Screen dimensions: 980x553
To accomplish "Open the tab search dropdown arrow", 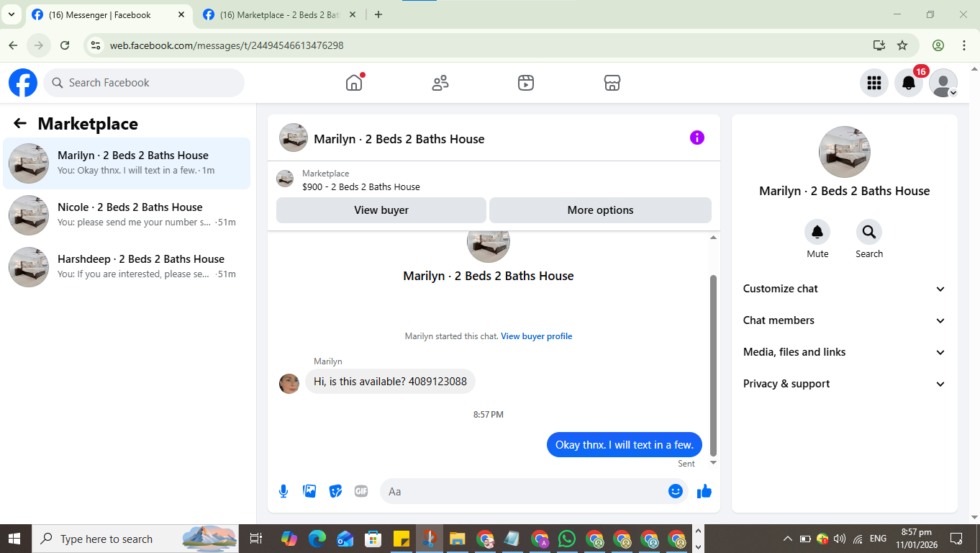I will tap(11, 14).
